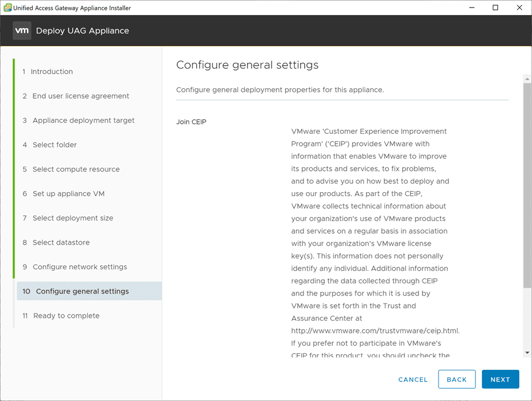Cancel the UAG deployment wizard
The image size is (532, 401).
[x=413, y=380]
